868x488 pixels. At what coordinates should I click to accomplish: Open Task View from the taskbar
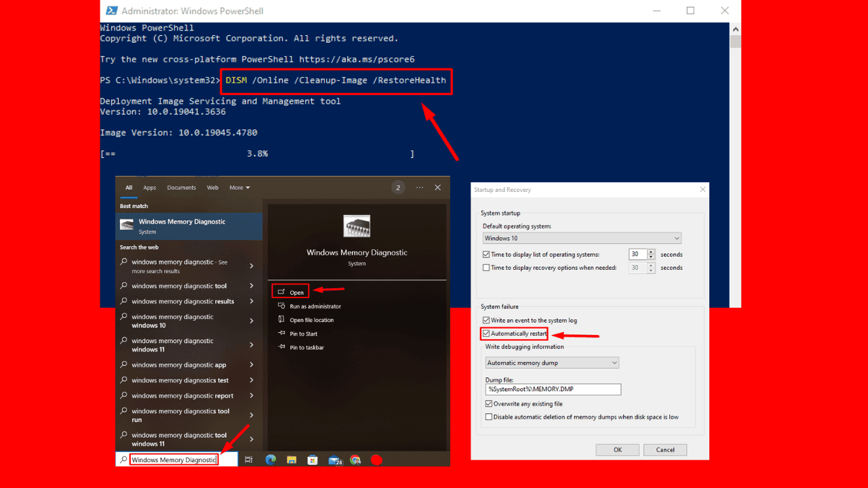click(x=249, y=460)
